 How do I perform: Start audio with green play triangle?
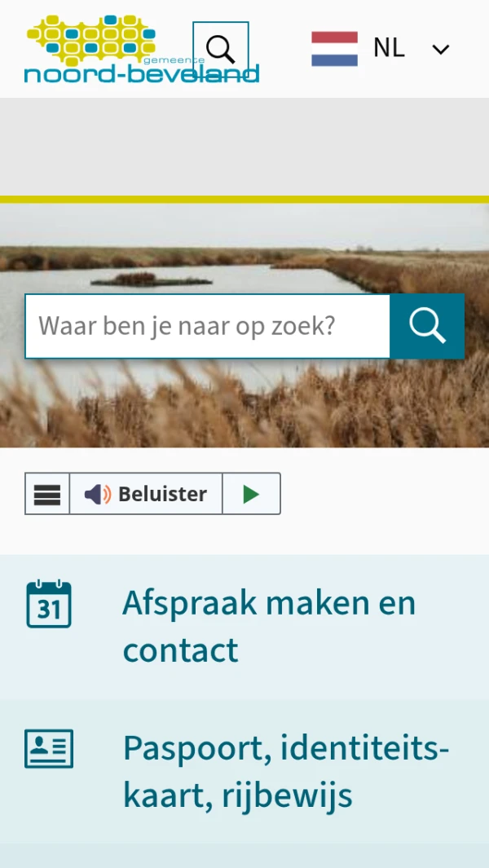pyautogui.click(x=251, y=494)
